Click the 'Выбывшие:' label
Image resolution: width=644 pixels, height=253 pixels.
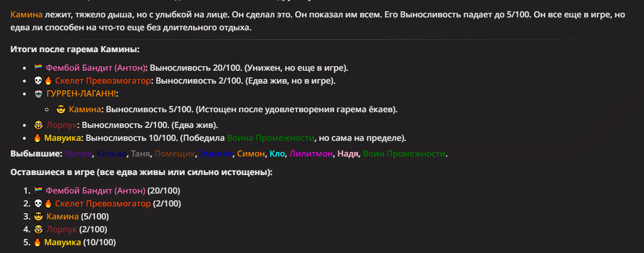36,154
